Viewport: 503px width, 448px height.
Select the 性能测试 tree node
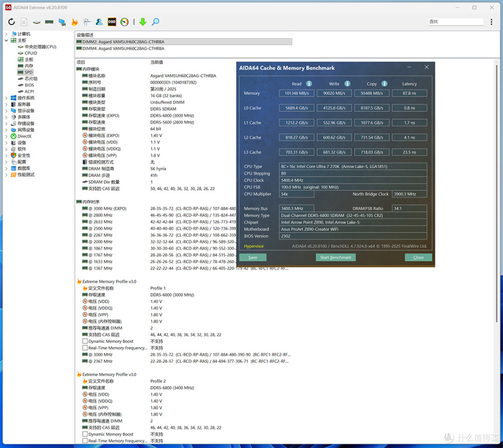26,175
